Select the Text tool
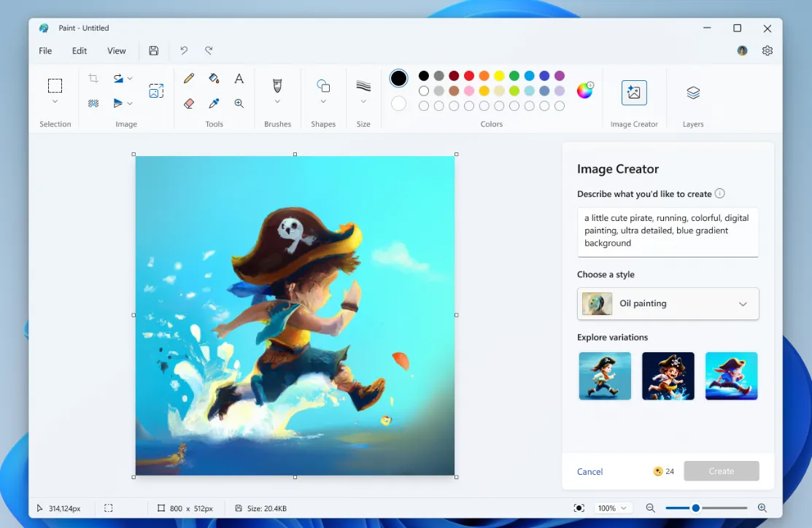The height and width of the screenshot is (528, 812). point(239,78)
